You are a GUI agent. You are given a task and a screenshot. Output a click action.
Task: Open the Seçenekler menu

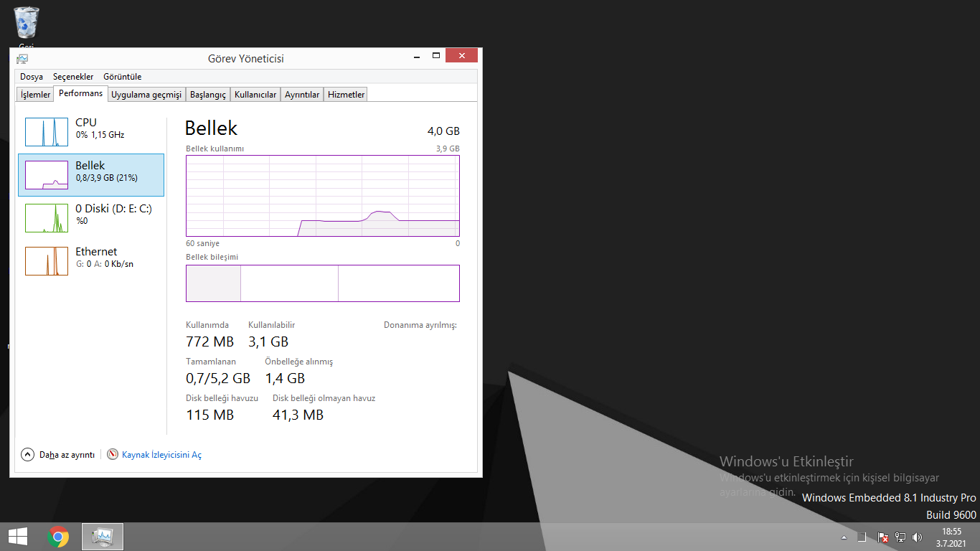point(72,76)
